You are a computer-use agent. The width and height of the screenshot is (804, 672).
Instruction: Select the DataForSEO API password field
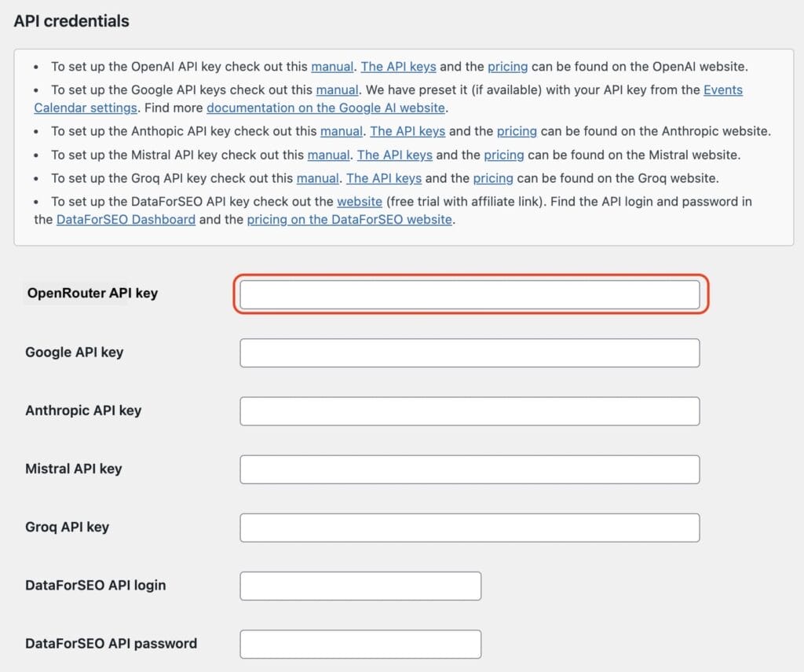pyautogui.click(x=360, y=644)
